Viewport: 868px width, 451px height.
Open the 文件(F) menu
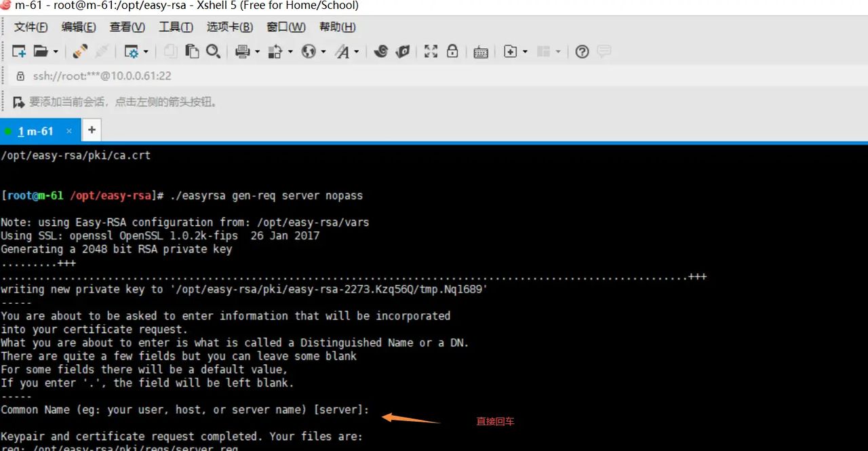pyautogui.click(x=30, y=27)
